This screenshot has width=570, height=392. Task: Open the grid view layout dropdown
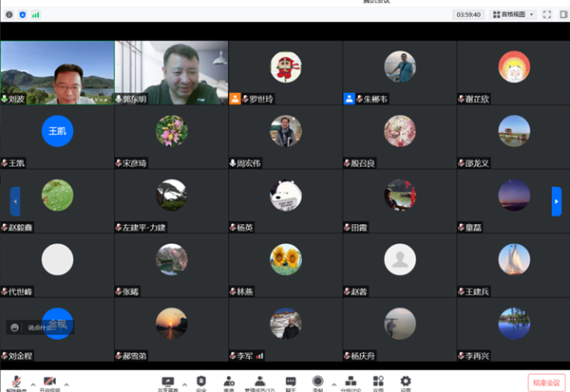pos(519,14)
